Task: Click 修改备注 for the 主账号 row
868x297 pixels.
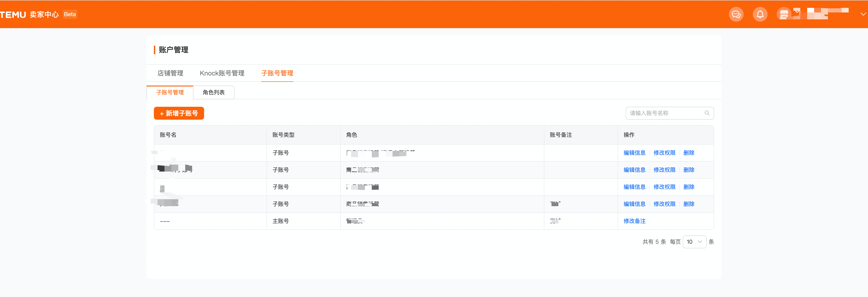Action: (634, 221)
